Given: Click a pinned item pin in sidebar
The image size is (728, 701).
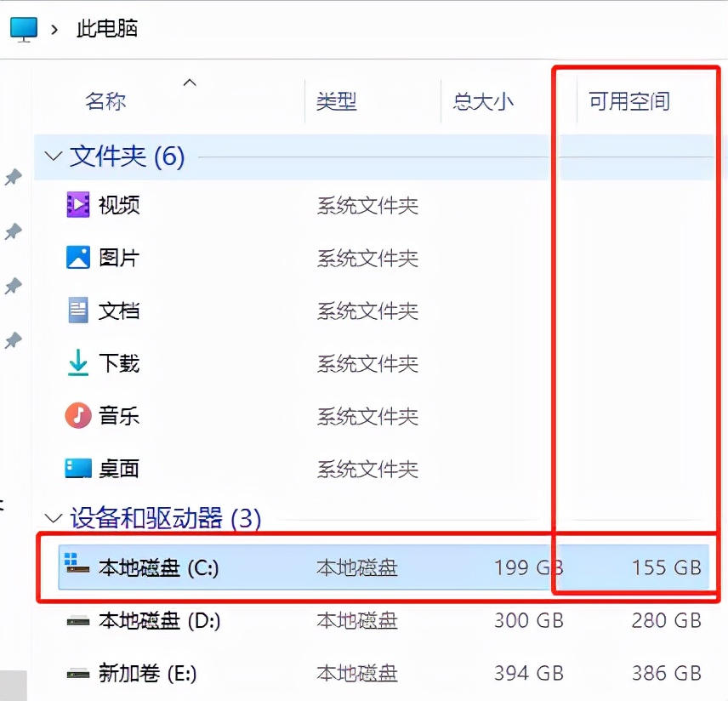Looking at the screenshot, I should (x=14, y=177).
